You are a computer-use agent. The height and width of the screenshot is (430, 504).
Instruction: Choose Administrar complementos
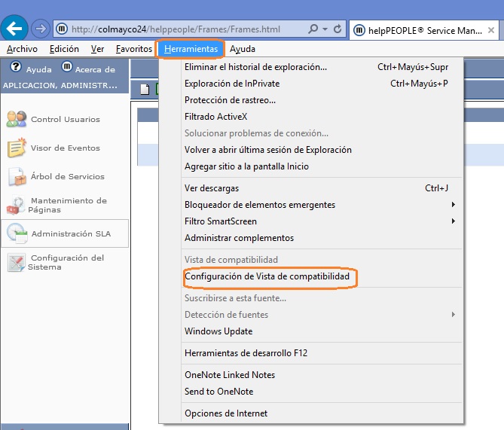(311, 238)
